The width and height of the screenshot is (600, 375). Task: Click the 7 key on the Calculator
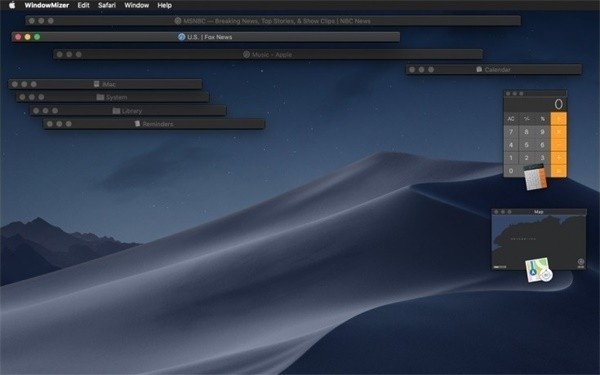click(x=511, y=132)
